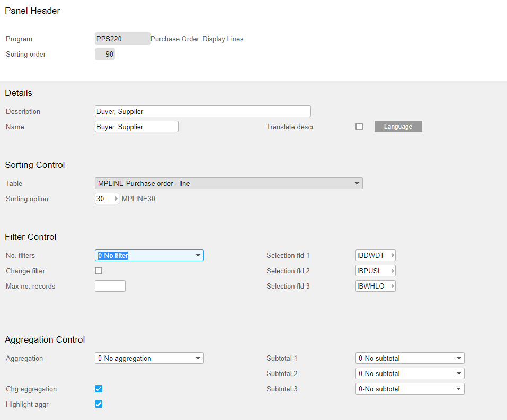The height and width of the screenshot is (420, 507).
Task: Tick the Translate descr checkbox
Action: point(359,127)
